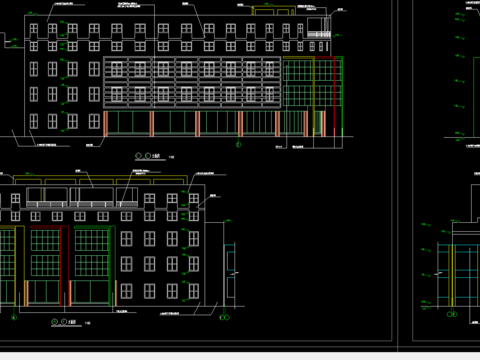
Task: Click the green glass grid wall on upper elevation
Action: click(312, 82)
